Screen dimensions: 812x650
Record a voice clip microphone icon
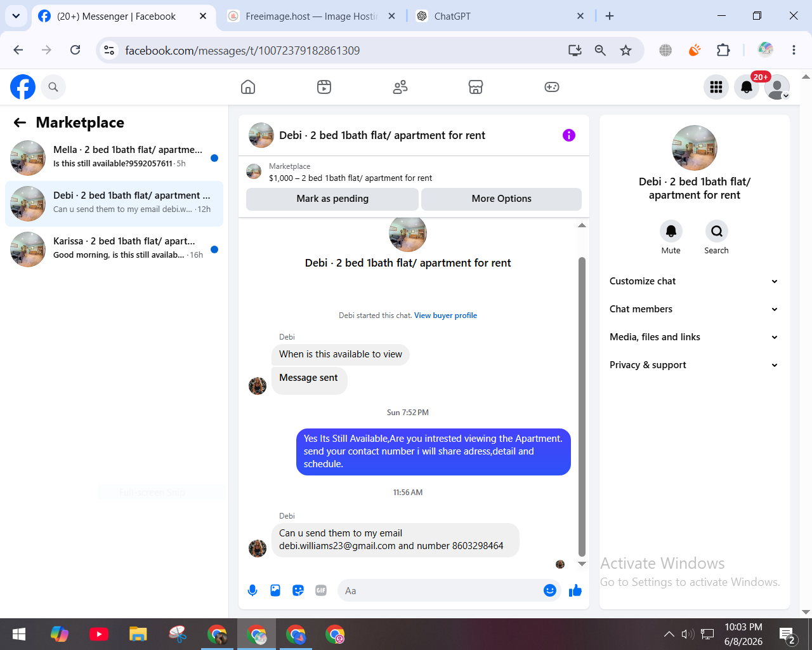pos(252,590)
